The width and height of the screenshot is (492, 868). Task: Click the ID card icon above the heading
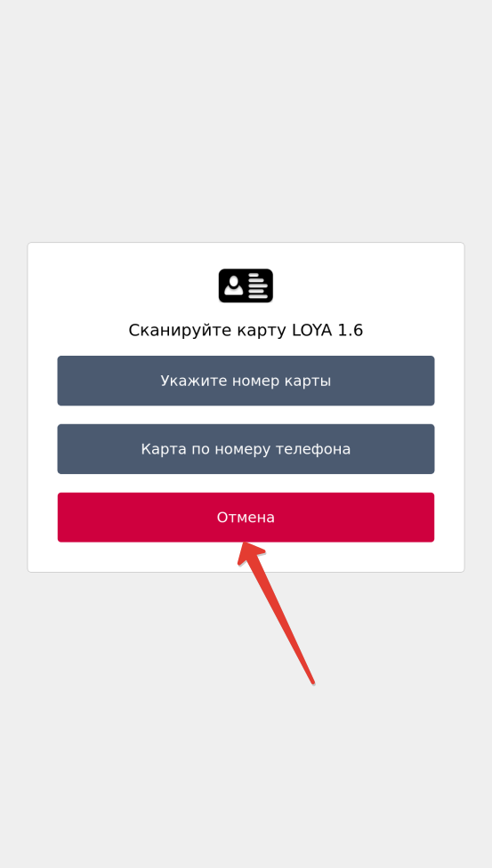coord(246,285)
